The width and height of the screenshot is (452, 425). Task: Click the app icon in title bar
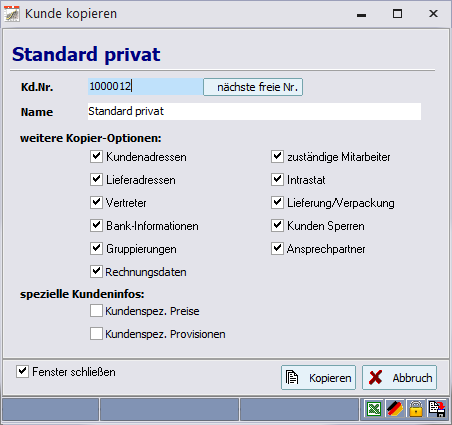click(12, 14)
